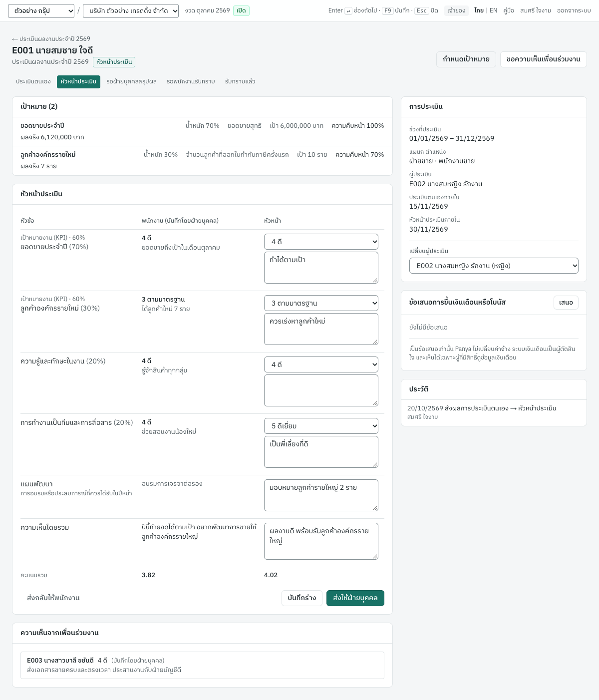Open the 3 ตามมาตรฐาน rating dropdown
Image resolution: width=599 pixels, height=700 pixels.
(321, 303)
